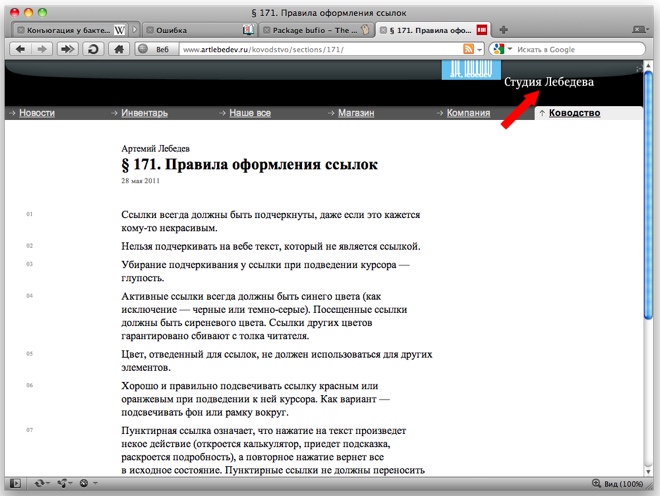The width and height of the screenshot is (660, 496).
Task: Click the paragraph 'Нельзя подчеркивать на вебе текст'
Action: click(x=271, y=246)
